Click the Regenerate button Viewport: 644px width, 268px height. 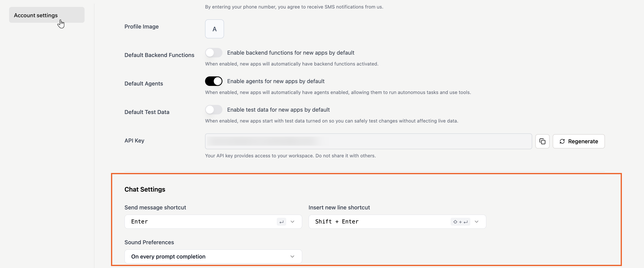pos(579,141)
